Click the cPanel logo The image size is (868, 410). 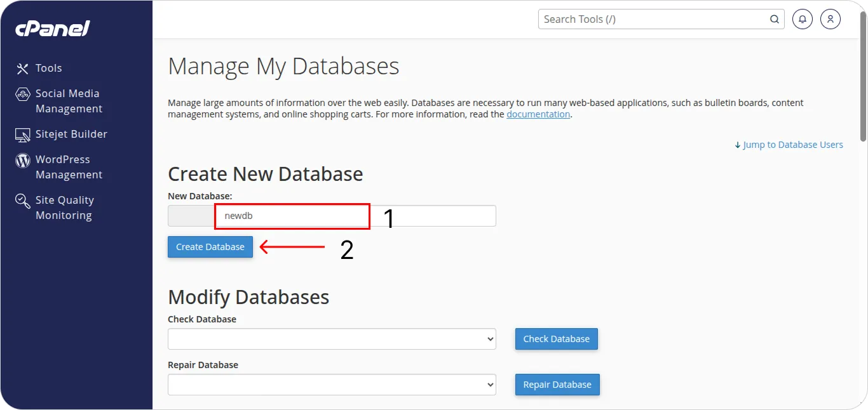click(x=53, y=28)
